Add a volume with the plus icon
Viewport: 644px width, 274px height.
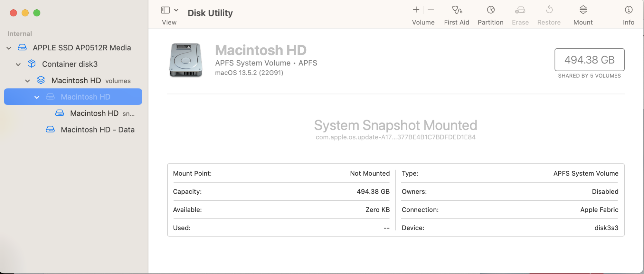coord(416,10)
